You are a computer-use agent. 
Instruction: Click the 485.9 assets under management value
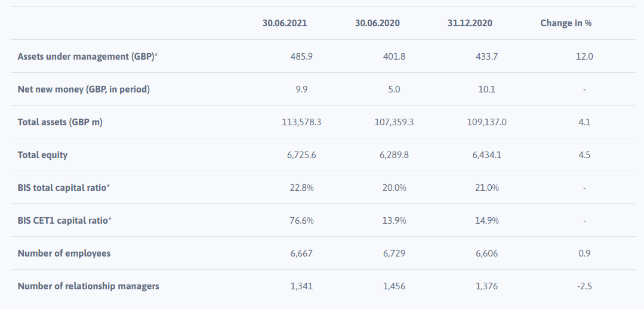pos(301,57)
